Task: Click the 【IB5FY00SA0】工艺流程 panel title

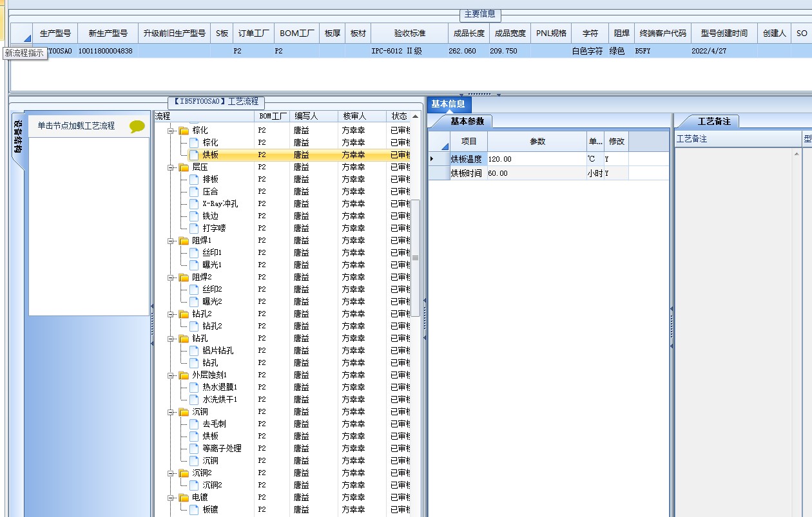Action: [x=217, y=102]
